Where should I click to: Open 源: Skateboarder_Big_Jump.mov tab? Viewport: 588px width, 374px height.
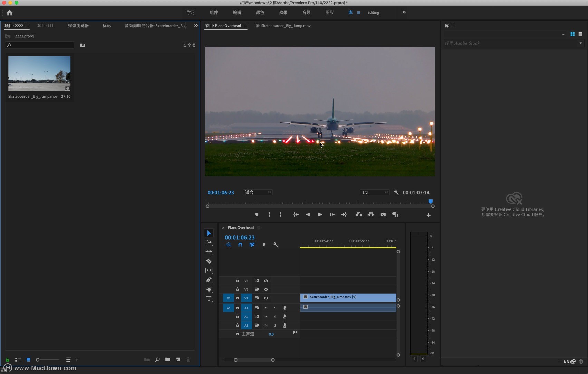(283, 26)
